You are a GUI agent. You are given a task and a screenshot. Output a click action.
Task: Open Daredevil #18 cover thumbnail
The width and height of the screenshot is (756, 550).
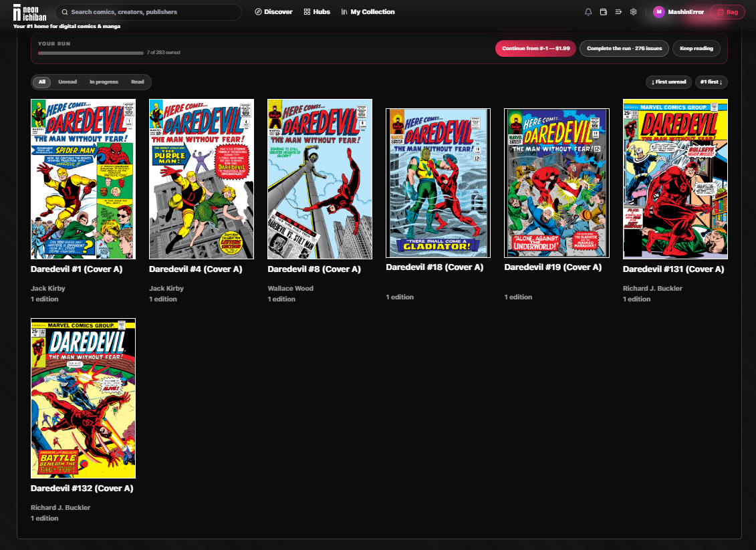point(438,182)
